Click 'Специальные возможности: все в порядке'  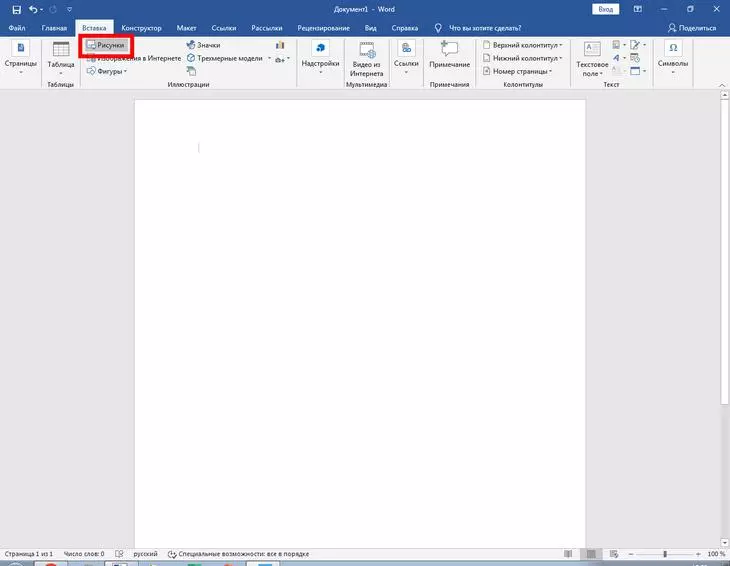[x=238, y=554]
